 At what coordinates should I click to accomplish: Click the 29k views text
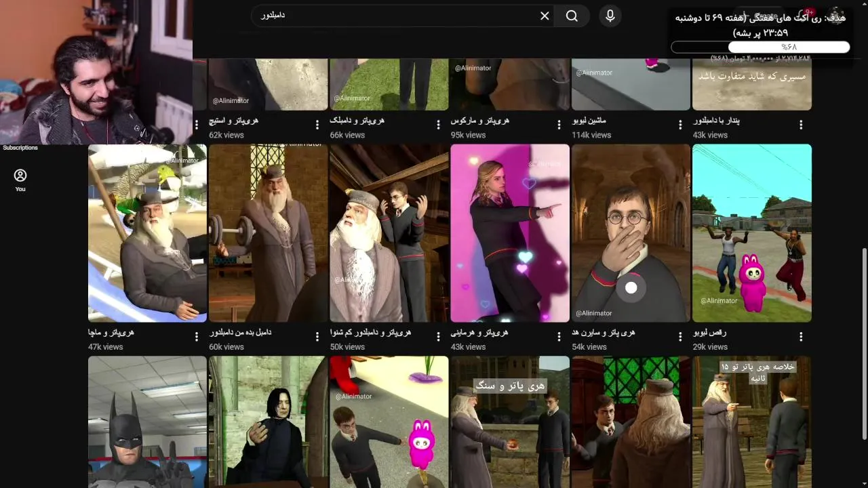coord(710,347)
